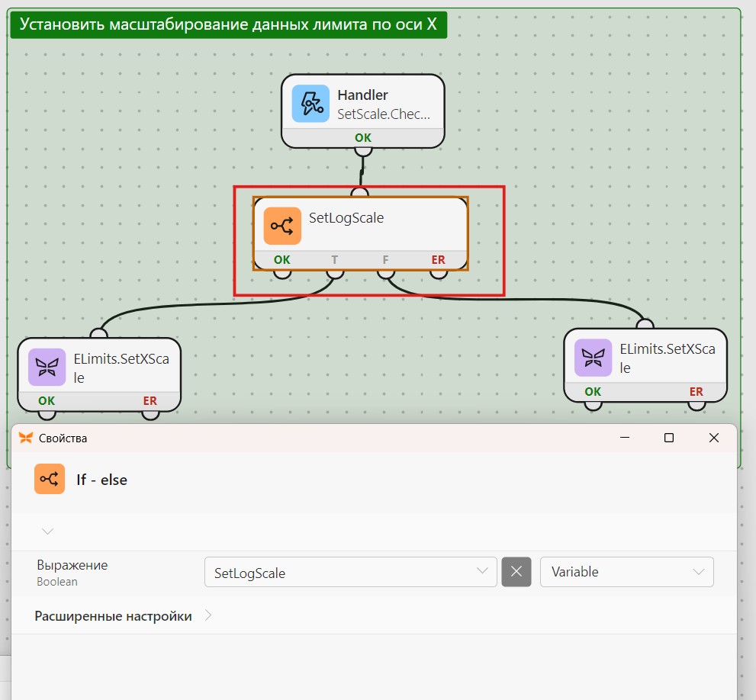The image size is (756, 700).
Task: Click the If - else icon in properties
Action: point(49,479)
